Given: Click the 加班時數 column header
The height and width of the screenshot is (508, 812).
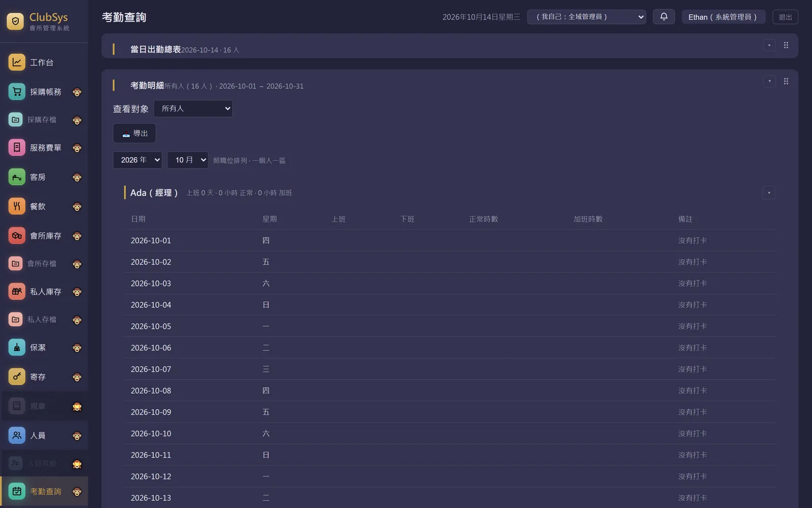Looking at the screenshot, I should (x=588, y=219).
